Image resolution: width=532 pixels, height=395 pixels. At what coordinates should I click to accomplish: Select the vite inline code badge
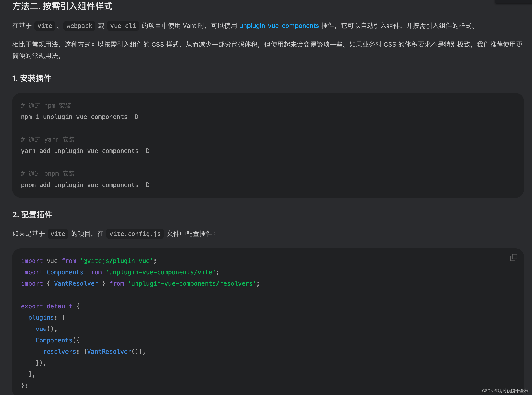[x=45, y=26]
